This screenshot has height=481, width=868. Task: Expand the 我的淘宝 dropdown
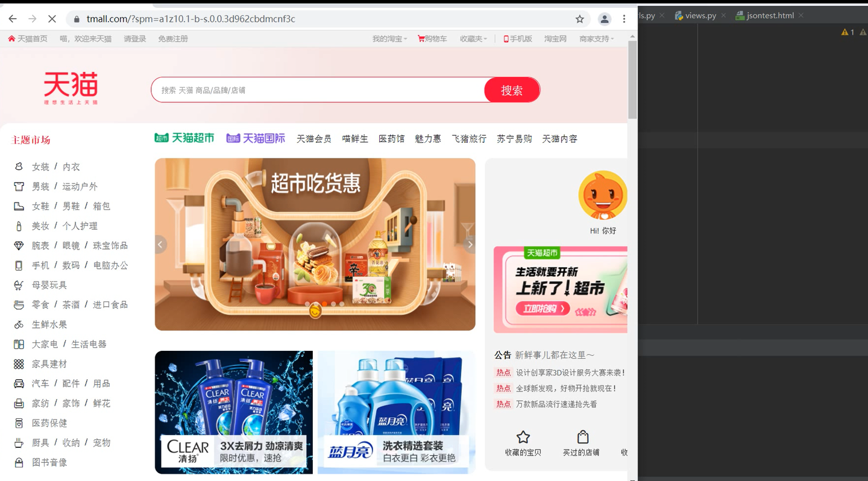tap(389, 39)
